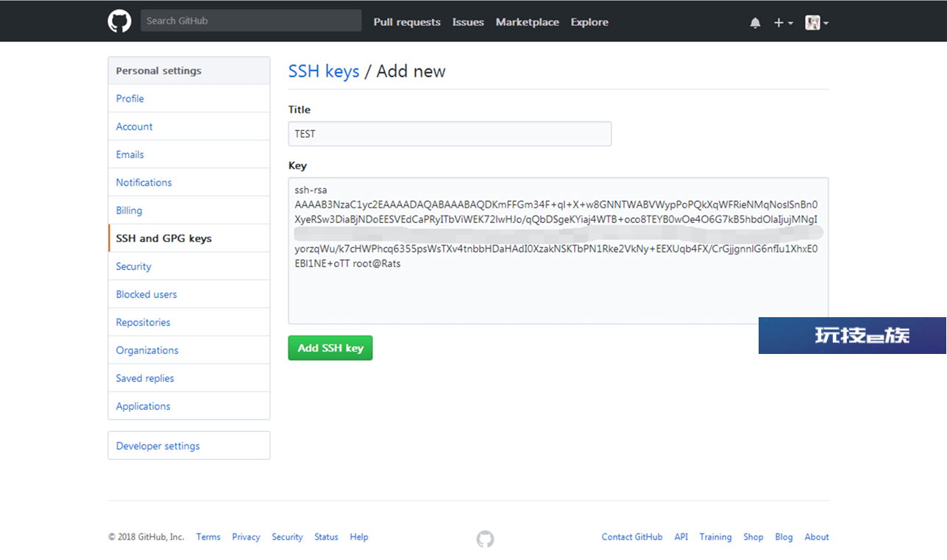Open Applications settings
The height and width of the screenshot is (560, 947).
coord(189,406)
